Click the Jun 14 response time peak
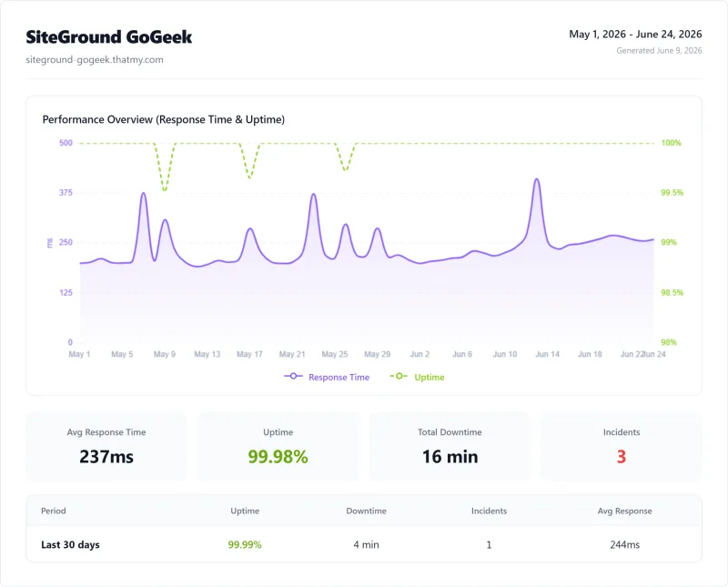The image size is (728, 587). coord(537,179)
